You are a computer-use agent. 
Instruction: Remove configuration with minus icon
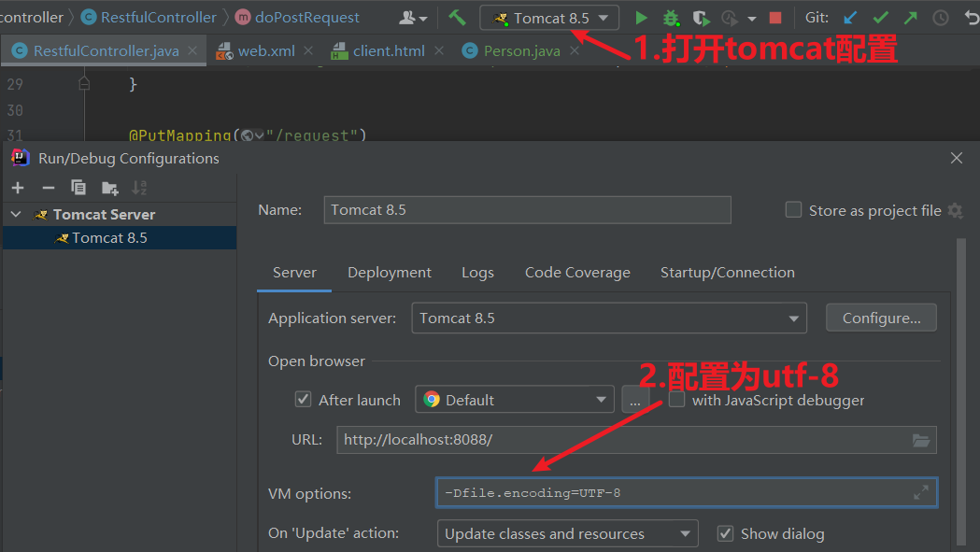tap(49, 188)
